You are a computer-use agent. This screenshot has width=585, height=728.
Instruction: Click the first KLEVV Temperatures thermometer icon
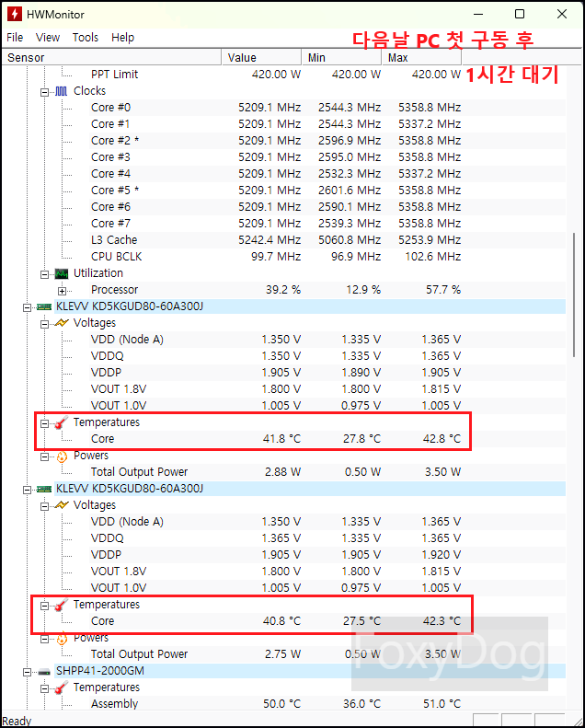(x=62, y=422)
